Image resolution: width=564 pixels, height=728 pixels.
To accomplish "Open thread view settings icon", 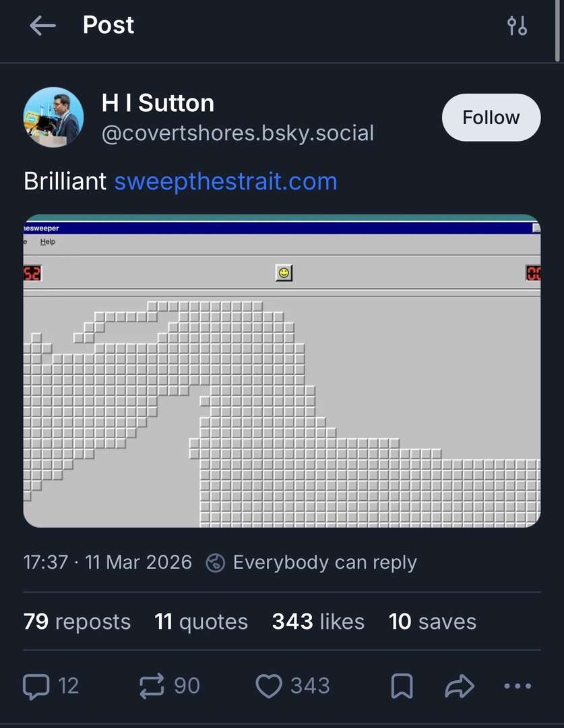I will click(517, 26).
